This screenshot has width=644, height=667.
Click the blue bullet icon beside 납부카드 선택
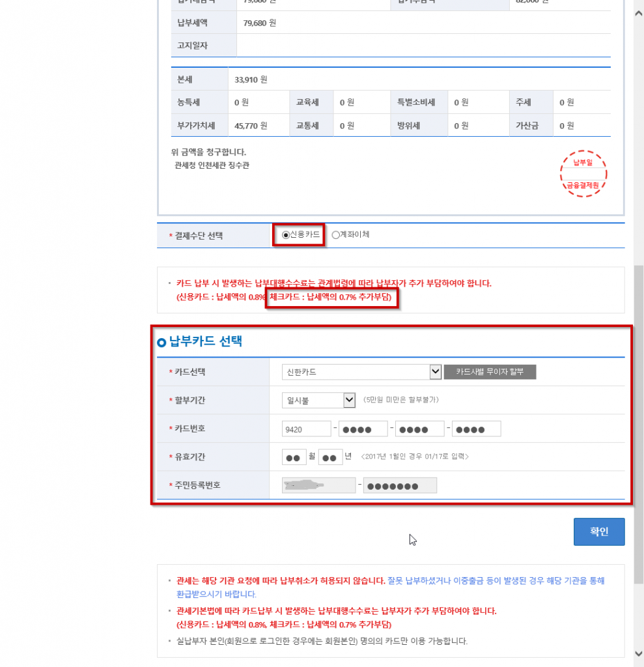tap(161, 342)
